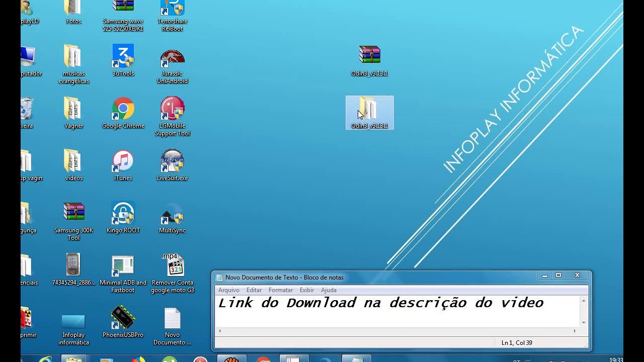This screenshot has height=362, width=644.
Task: Click the Notepad title bar icon
Action: coord(219,278)
